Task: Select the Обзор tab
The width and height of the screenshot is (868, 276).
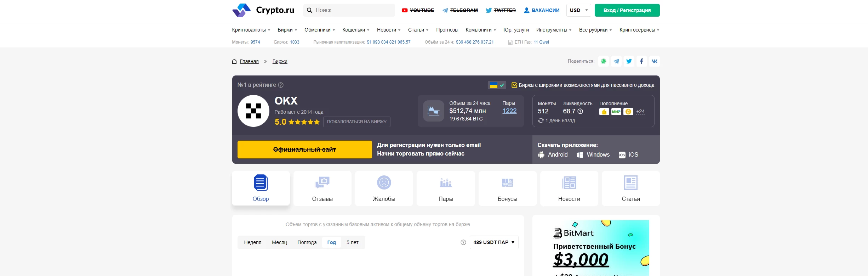Action: tap(261, 188)
